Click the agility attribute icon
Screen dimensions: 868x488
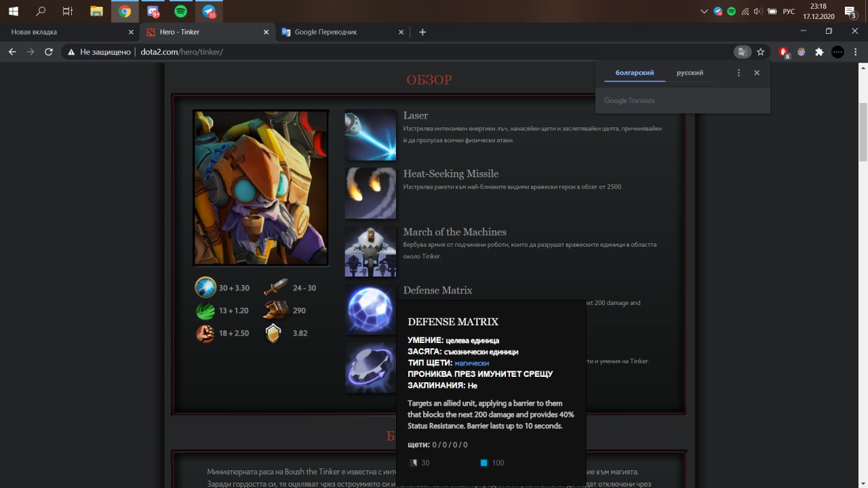pyautogui.click(x=205, y=310)
